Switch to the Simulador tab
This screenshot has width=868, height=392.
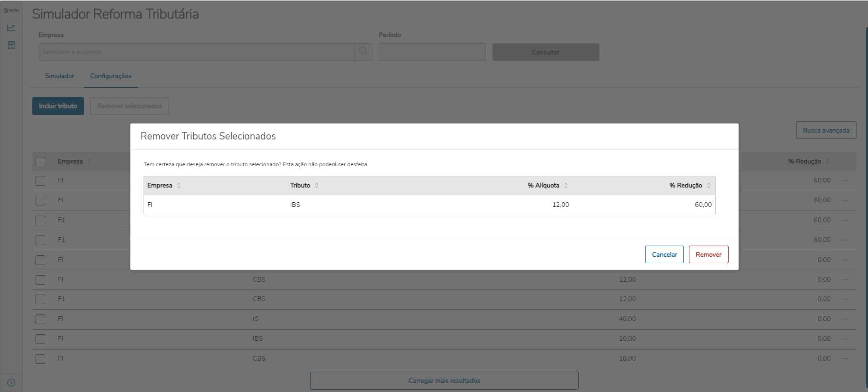tap(60, 76)
